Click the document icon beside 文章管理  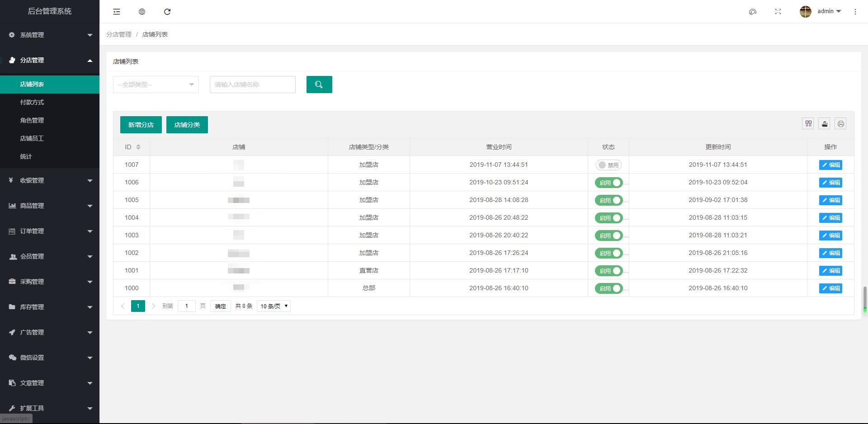[x=12, y=383]
